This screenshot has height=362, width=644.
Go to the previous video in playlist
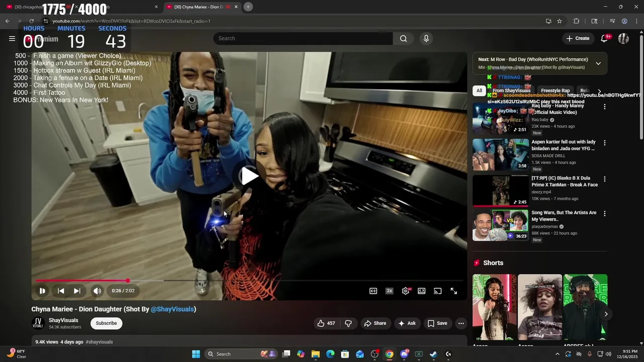click(61, 291)
